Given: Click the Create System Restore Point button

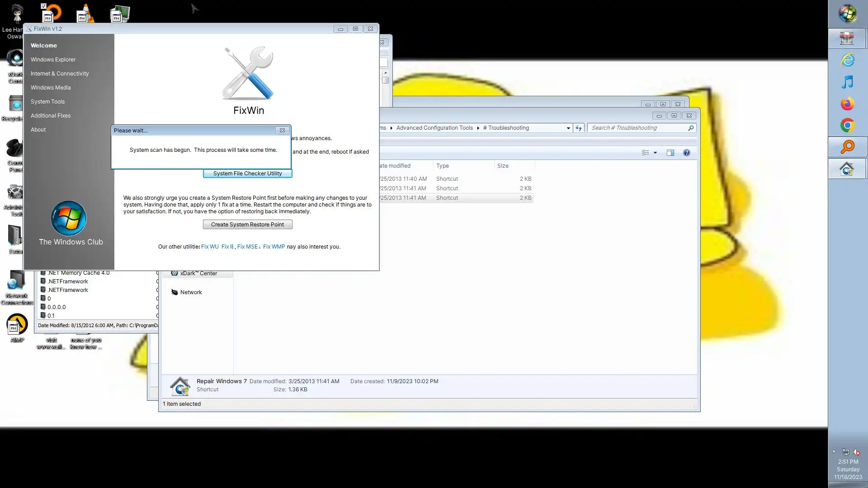Looking at the screenshot, I should (x=247, y=225).
